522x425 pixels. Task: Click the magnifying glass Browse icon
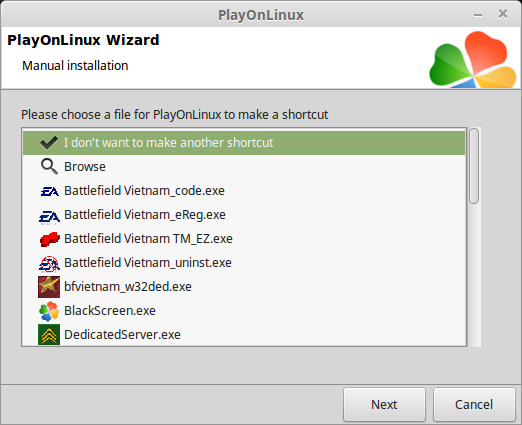(49, 167)
